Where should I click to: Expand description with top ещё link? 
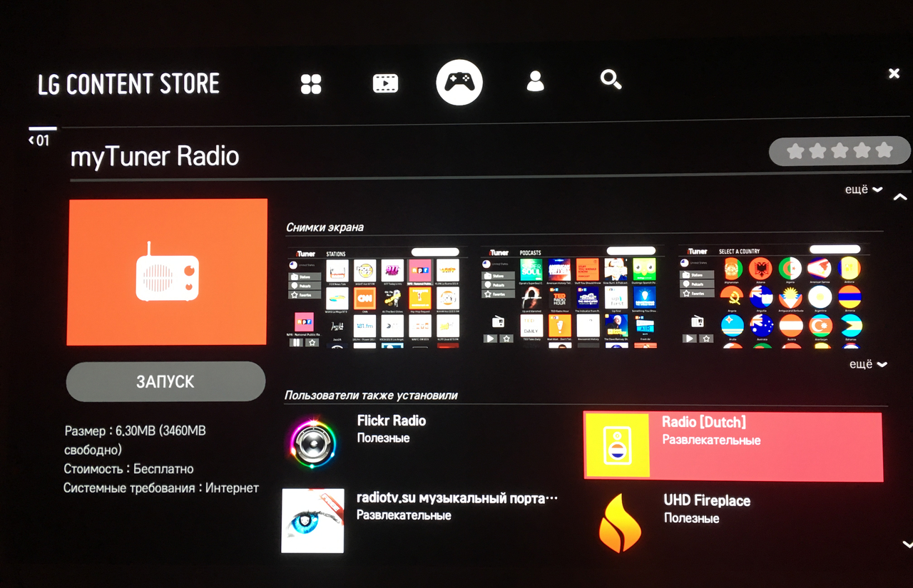click(862, 190)
